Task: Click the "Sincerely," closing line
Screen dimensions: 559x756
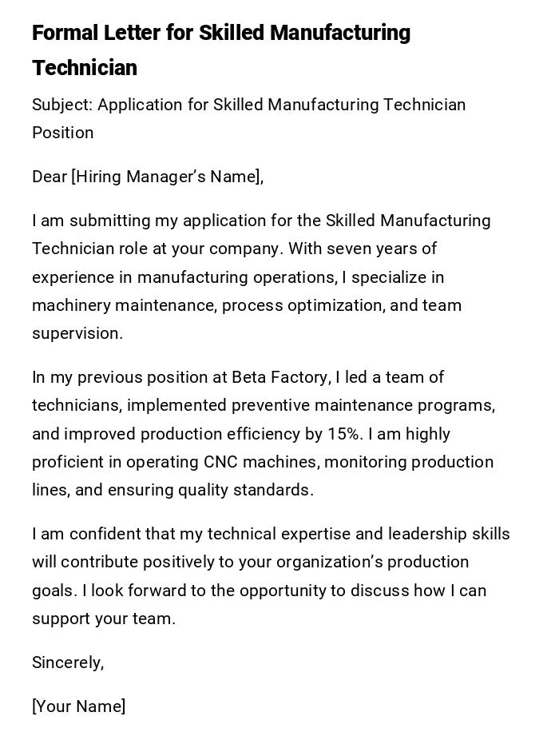Action: (x=68, y=662)
